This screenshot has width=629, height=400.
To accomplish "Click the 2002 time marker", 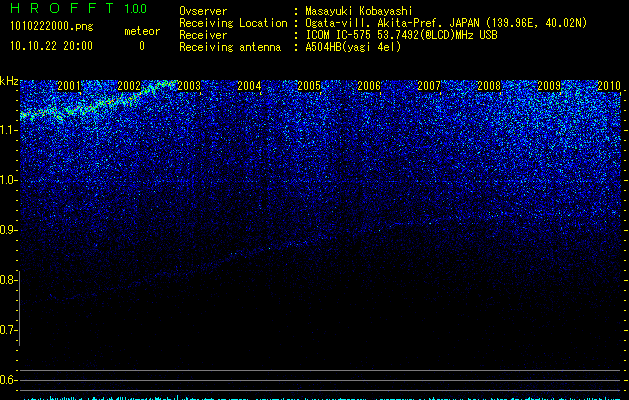I will [129, 86].
